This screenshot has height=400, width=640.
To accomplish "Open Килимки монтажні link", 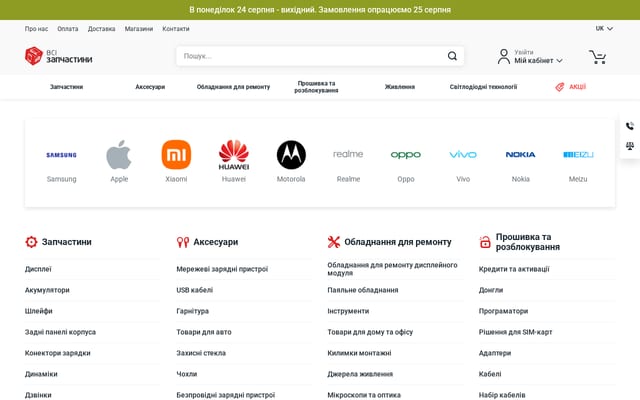I will click(x=359, y=353).
